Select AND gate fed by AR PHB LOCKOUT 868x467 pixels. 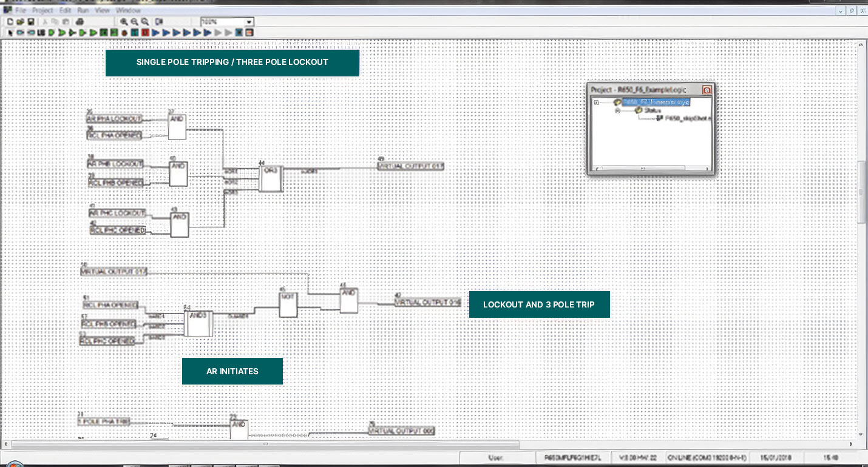point(178,174)
